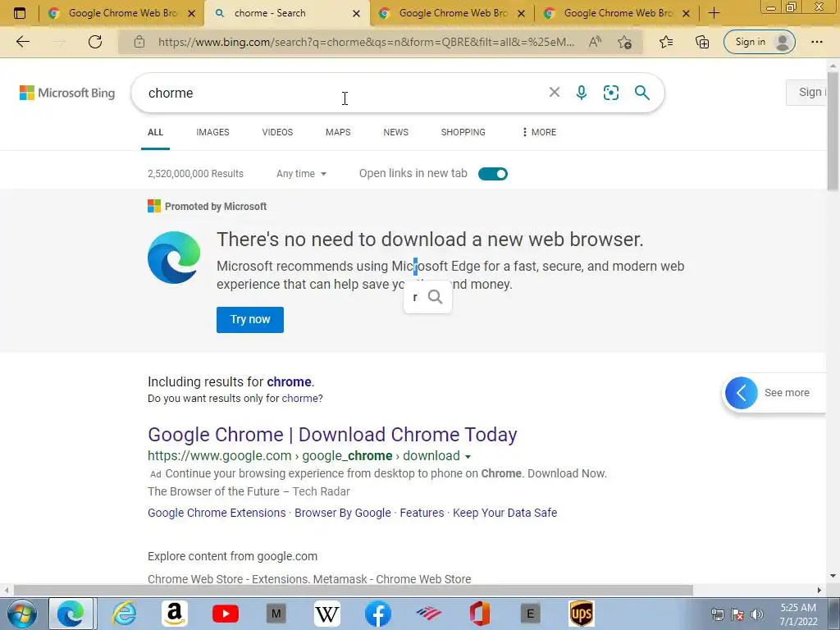Viewport: 840px width, 630px height.
Task: Switch to SHOPPING results tab
Action: click(x=463, y=132)
